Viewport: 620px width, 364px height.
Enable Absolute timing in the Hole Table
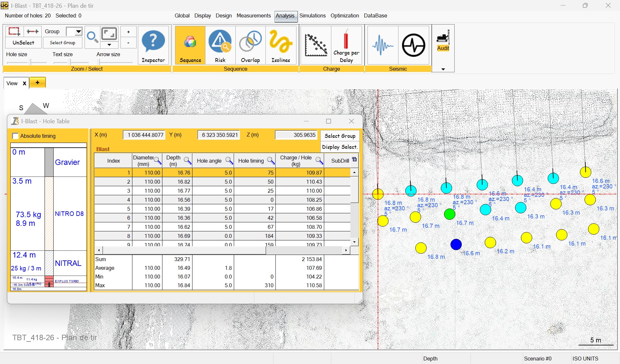15,136
